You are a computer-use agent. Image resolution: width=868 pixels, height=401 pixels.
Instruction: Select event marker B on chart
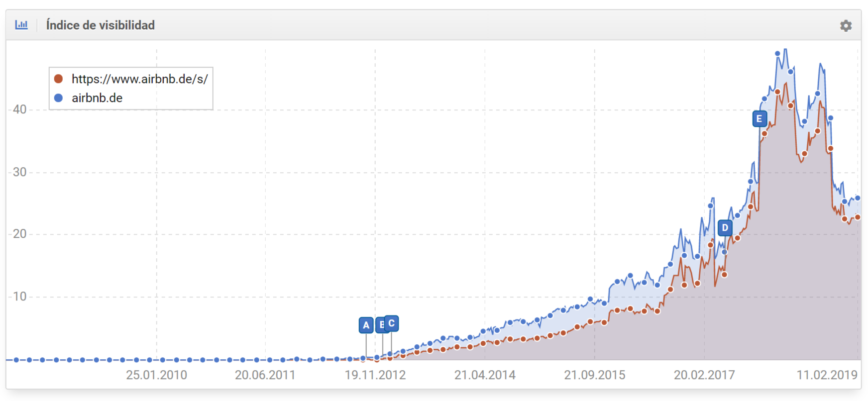point(380,325)
